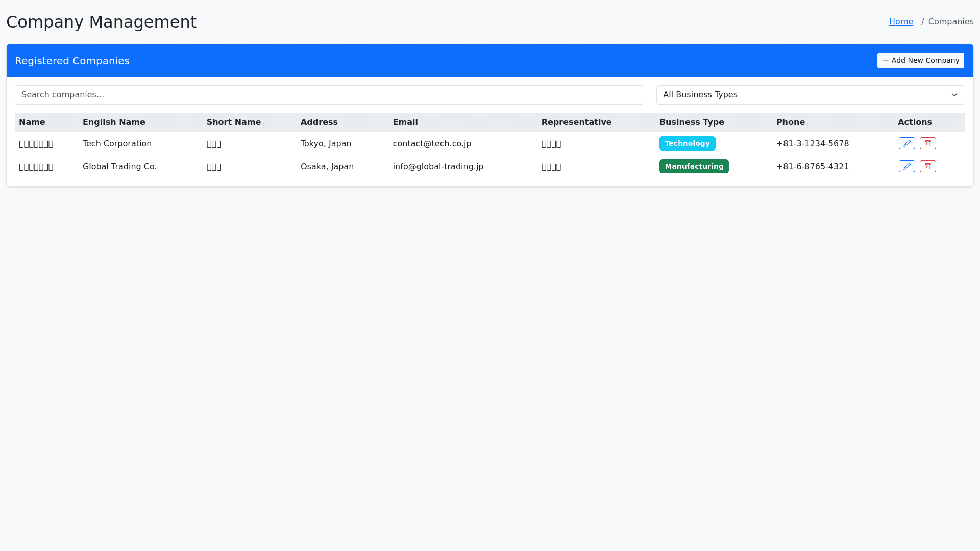
Task: Go to the Home breadcrumb link
Action: coord(900,21)
